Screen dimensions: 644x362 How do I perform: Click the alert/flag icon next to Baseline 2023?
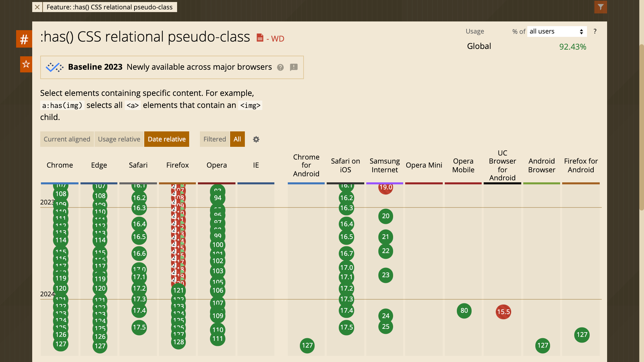pyautogui.click(x=294, y=67)
